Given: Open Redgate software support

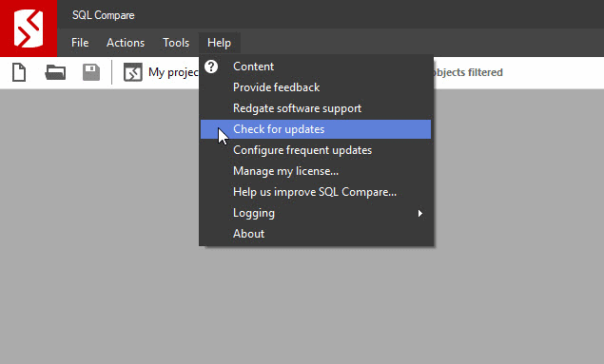Looking at the screenshot, I should click(316, 108).
